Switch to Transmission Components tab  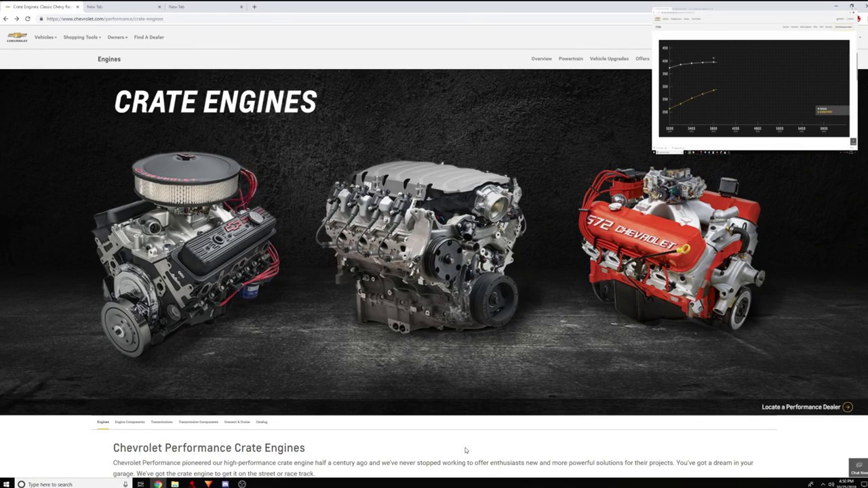pos(198,422)
